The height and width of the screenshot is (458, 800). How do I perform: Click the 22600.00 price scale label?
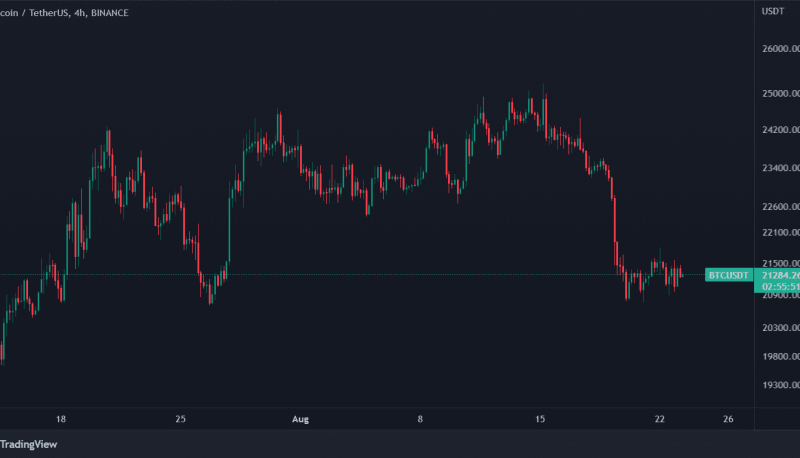coord(781,207)
